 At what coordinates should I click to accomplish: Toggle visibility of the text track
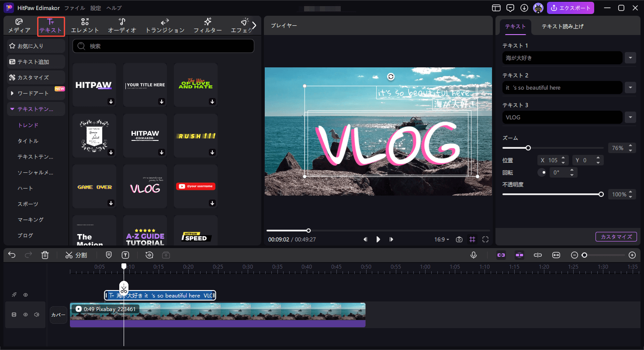pyautogui.click(x=25, y=295)
